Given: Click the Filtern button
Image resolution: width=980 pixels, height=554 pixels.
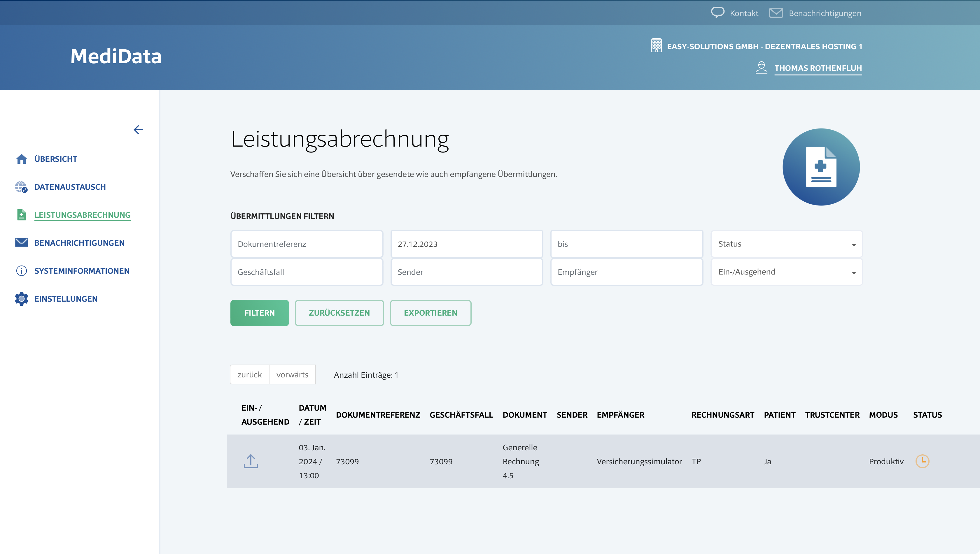Looking at the screenshot, I should 259,313.
